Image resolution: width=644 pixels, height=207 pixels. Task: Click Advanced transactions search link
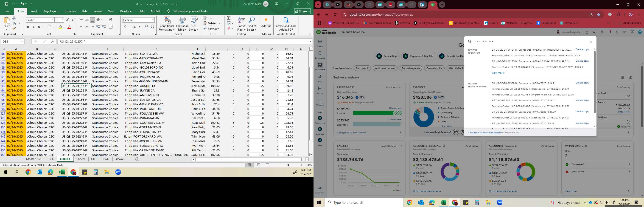pos(484,133)
